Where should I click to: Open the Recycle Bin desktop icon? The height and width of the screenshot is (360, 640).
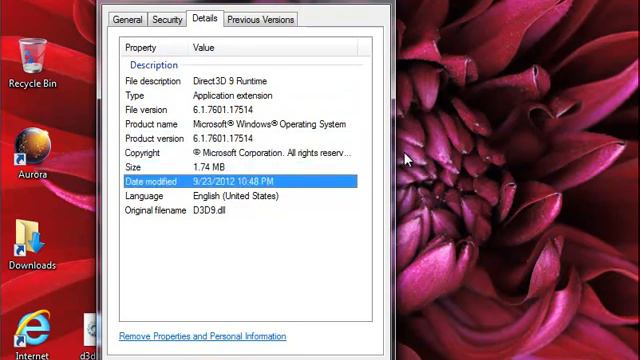(x=33, y=63)
